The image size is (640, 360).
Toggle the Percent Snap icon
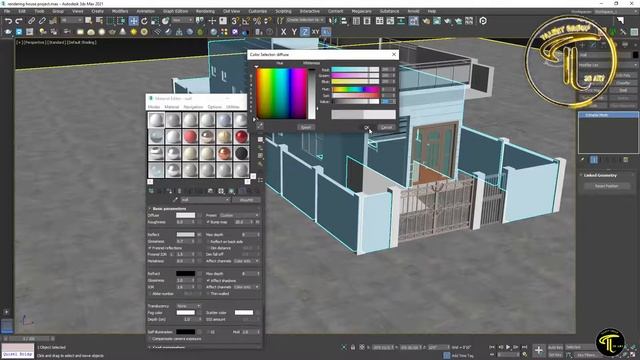point(257,21)
